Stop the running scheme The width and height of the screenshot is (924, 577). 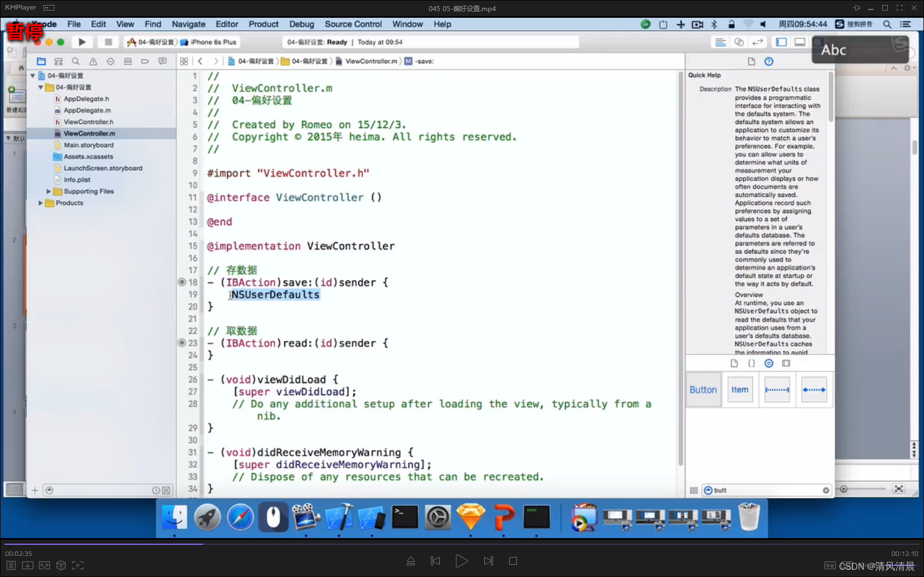[108, 42]
